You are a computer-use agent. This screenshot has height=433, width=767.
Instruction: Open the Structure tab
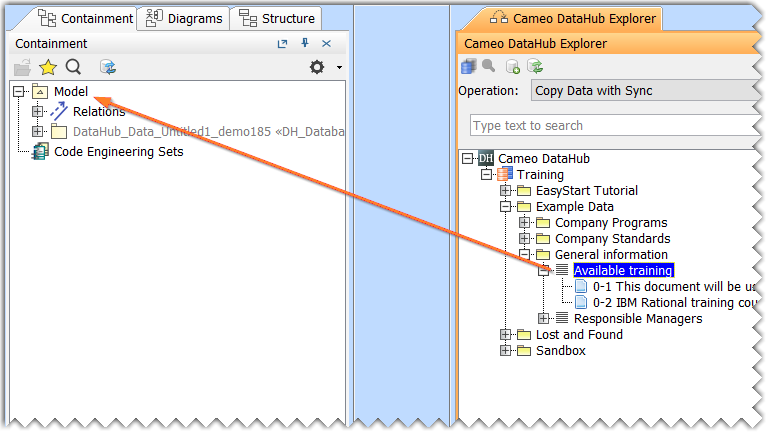276,19
